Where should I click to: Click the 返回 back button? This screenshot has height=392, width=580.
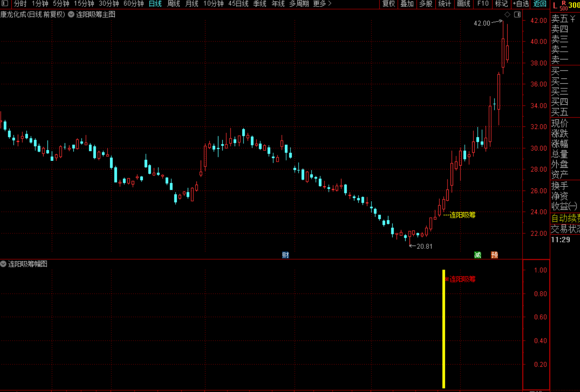pyautogui.click(x=539, y=3)
